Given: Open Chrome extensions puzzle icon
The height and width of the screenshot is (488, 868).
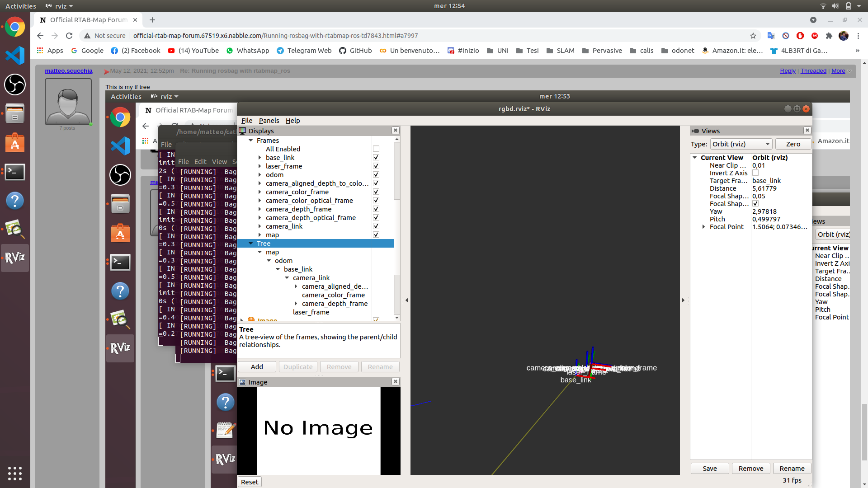Looking at the screenshot, I should (x=829, y=36).
